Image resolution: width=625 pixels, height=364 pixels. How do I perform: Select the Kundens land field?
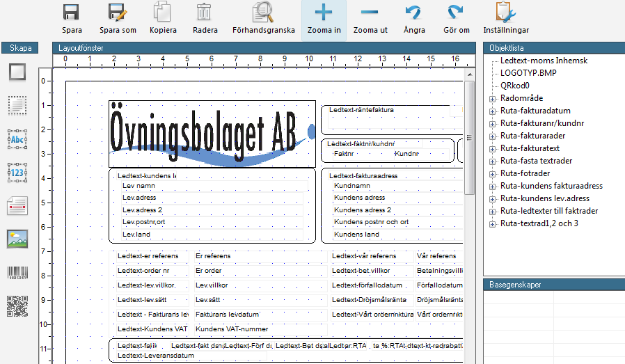pos(398,235)
